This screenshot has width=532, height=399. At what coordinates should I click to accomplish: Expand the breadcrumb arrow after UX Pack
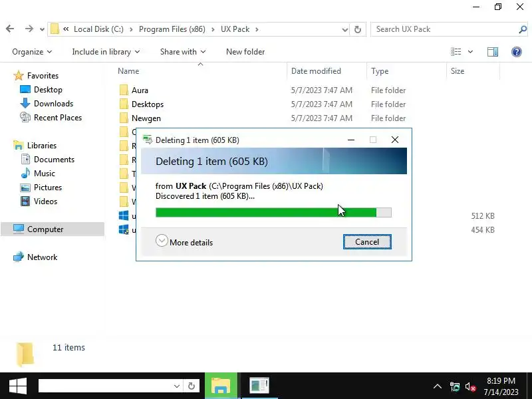pos(257,29)
